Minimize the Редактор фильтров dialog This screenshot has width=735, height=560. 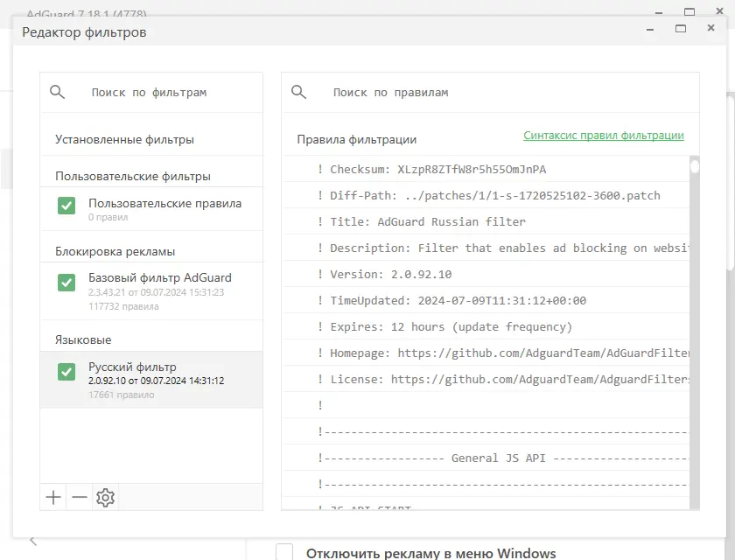649,29
